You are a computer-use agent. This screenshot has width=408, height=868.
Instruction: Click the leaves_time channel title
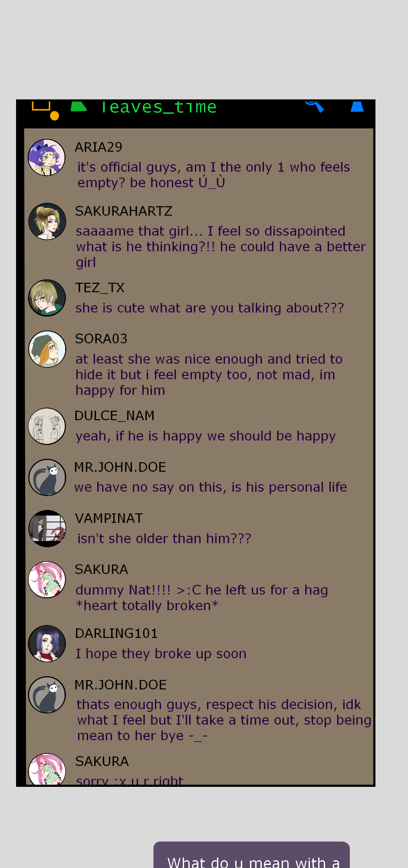click(158, 107)
